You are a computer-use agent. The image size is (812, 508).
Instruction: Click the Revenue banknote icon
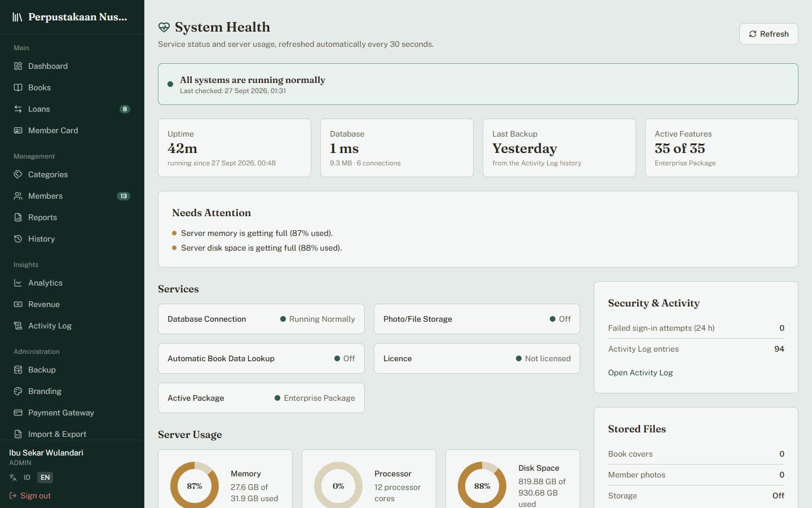[x=18, y=304]
